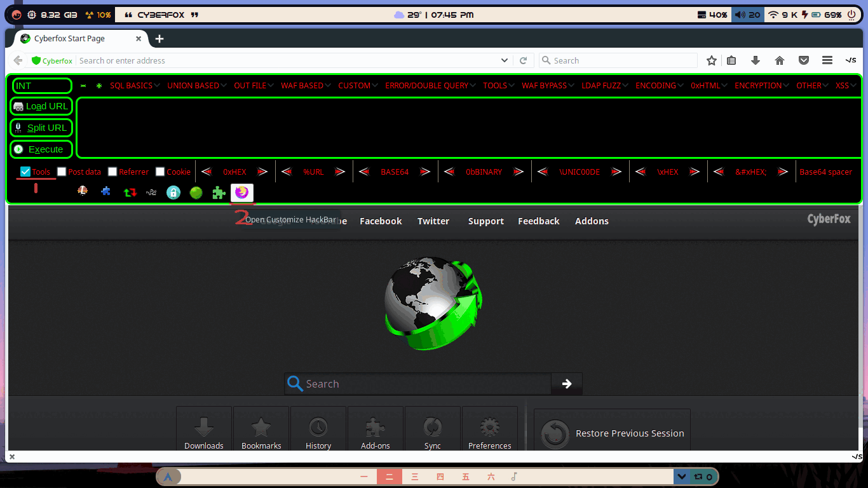The width and height of the screenshot is (868, 488).
Task: Open the Feedback link
Action: coord(539,221)
